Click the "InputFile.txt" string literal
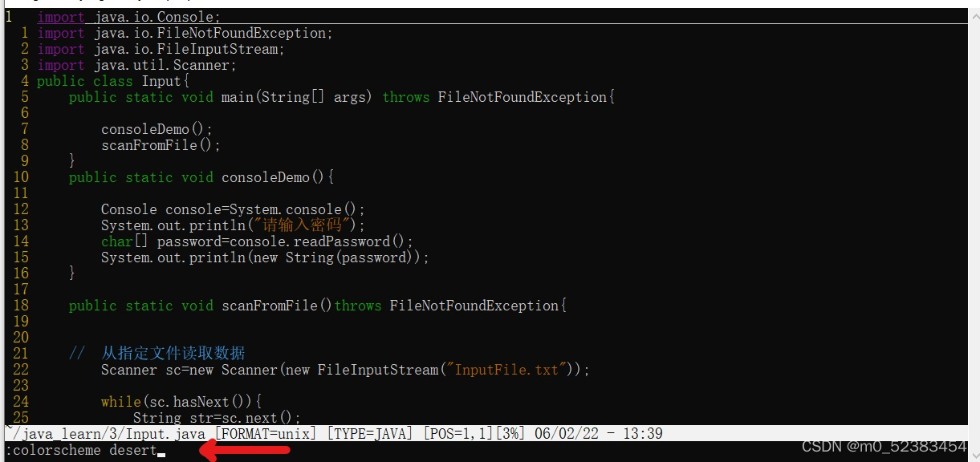The height and width of the screenshot is (462, 980). pyautogui.click(x=507, y=370)
